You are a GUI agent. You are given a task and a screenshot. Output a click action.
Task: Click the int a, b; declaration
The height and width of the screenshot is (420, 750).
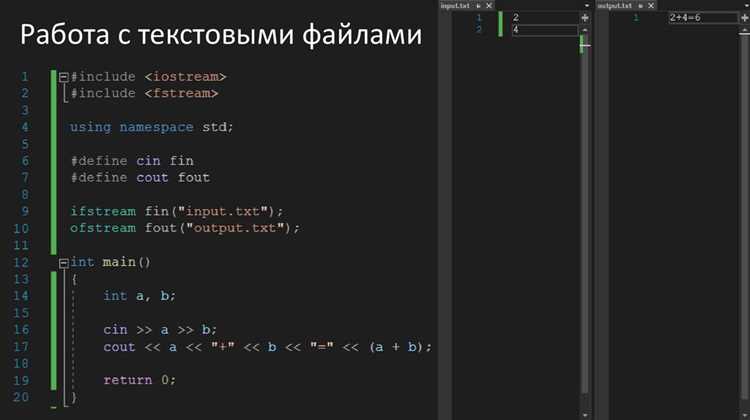[140, 296]
